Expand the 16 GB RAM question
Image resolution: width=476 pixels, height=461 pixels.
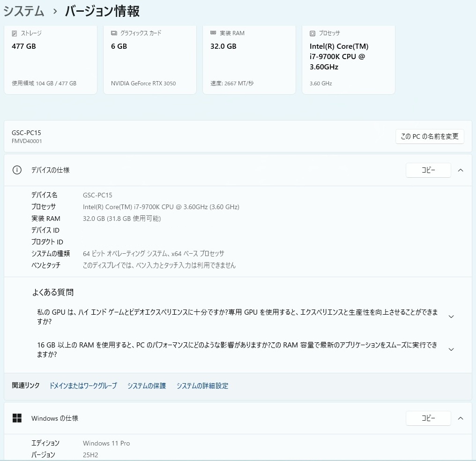click(451, 349)
